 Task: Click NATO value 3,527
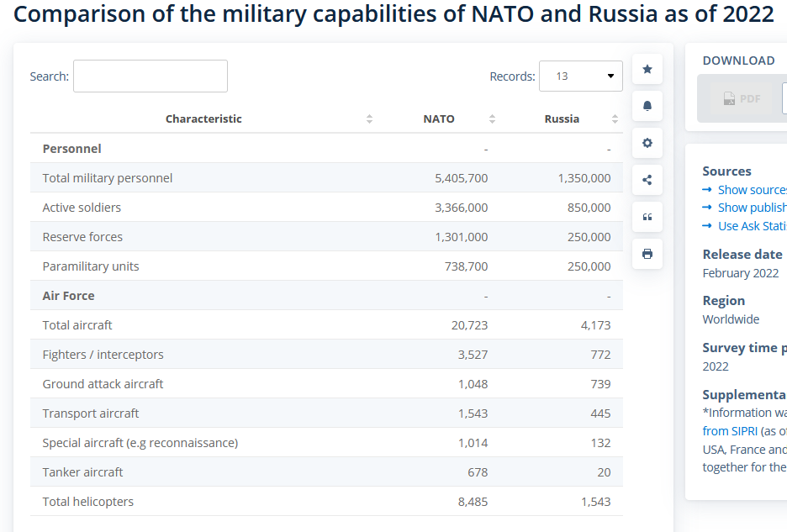pos(473,355)
